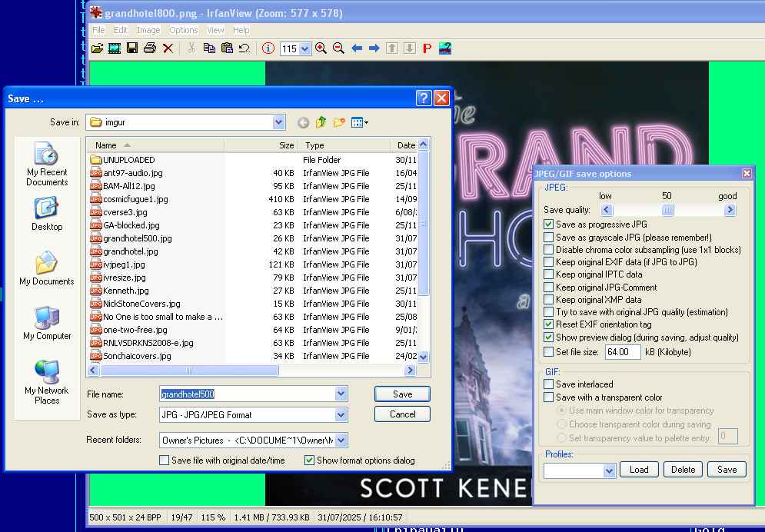The height and width of the screenshot is (532, 765).
Task: Open Properties with the red P icon
Action: click(x=427, y=48)
